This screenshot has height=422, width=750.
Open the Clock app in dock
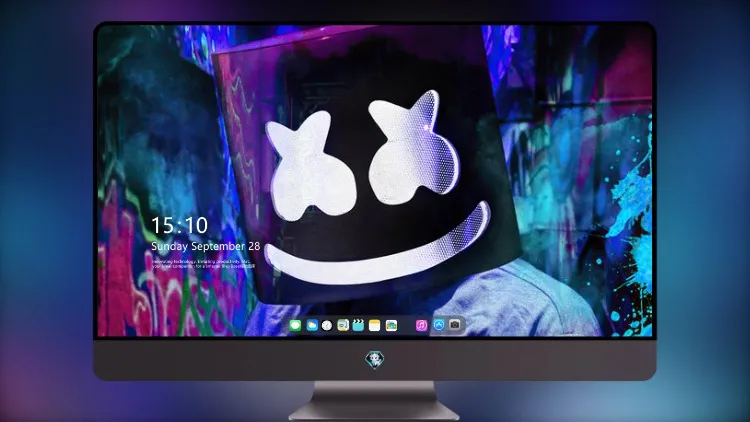tap(327, 325)
